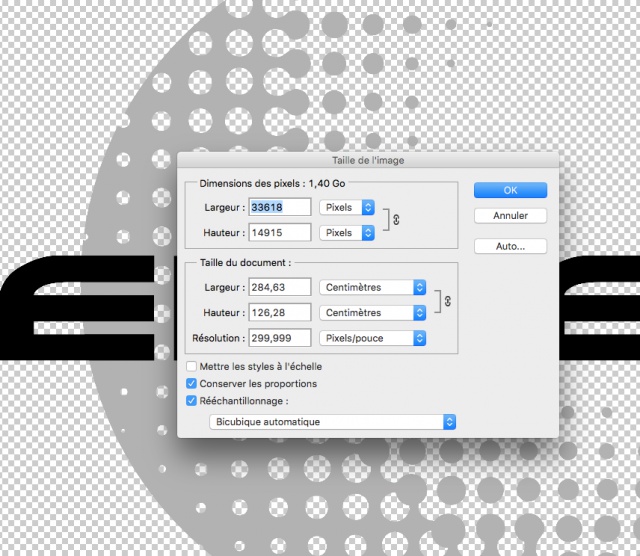Uncheck Conserver les proportions
This screenshot has width=640, height=556.
[193, 384]
